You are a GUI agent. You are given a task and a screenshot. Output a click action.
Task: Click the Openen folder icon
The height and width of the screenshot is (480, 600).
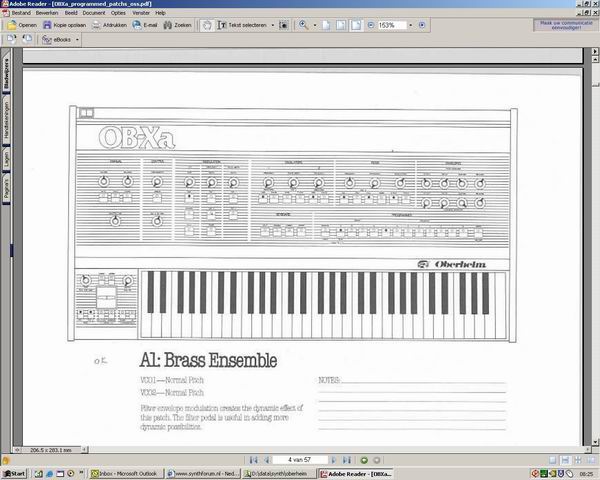[12, 25]
